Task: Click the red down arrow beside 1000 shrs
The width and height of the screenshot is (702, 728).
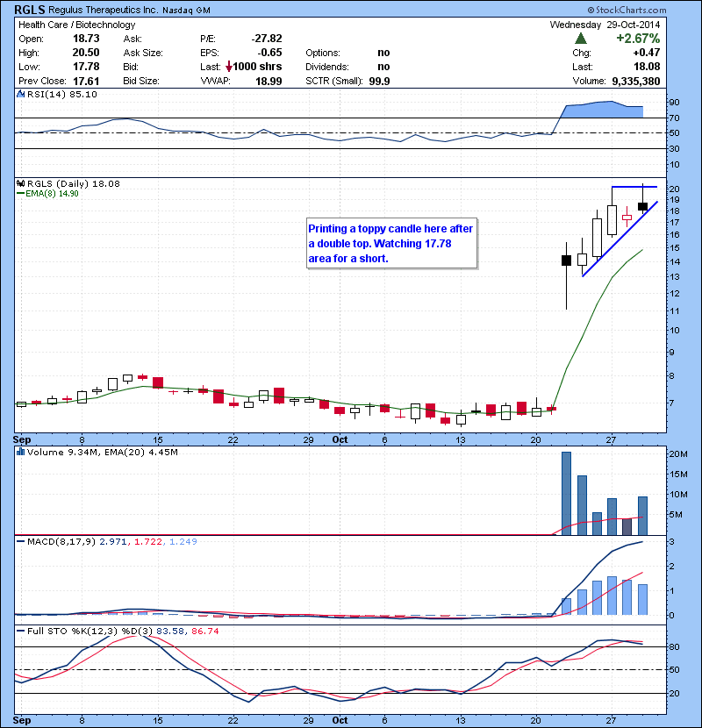Action: tap(228, 67)
